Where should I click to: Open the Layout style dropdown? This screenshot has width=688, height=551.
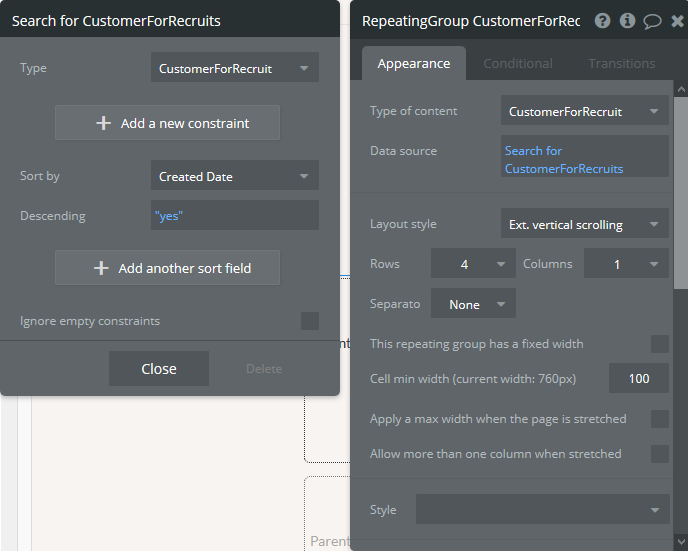(584, 225)
